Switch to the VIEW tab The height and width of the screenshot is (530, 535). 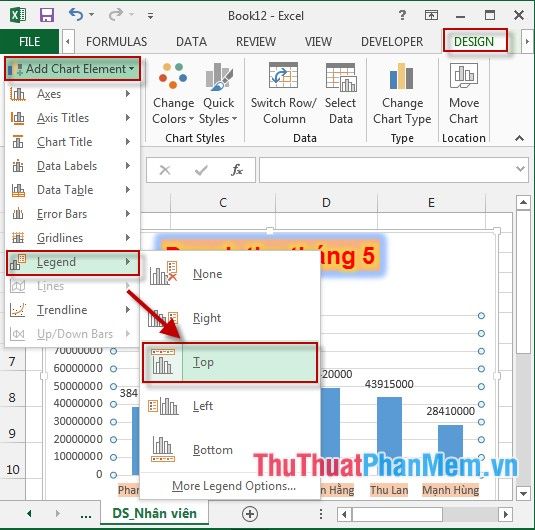click(318, 42)
